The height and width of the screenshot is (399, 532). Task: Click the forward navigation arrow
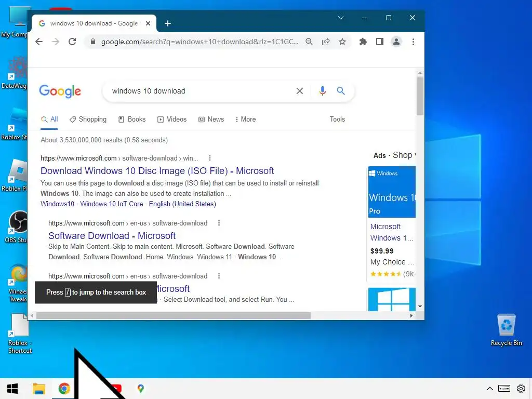[56, 42]
